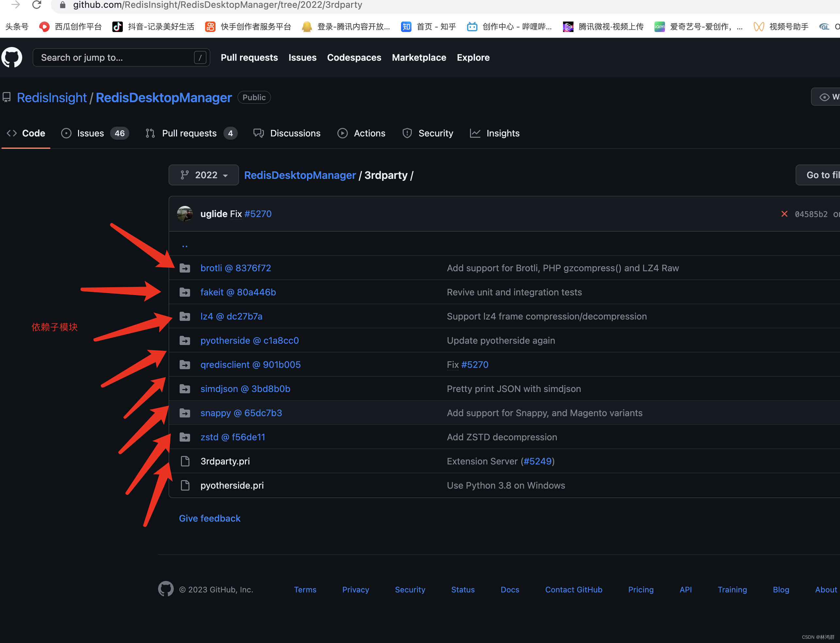Open the 创作中心 哔哩哔哩 bookmark
The width and height of the screenshot is (840, 643).
(x=509, y=26)
